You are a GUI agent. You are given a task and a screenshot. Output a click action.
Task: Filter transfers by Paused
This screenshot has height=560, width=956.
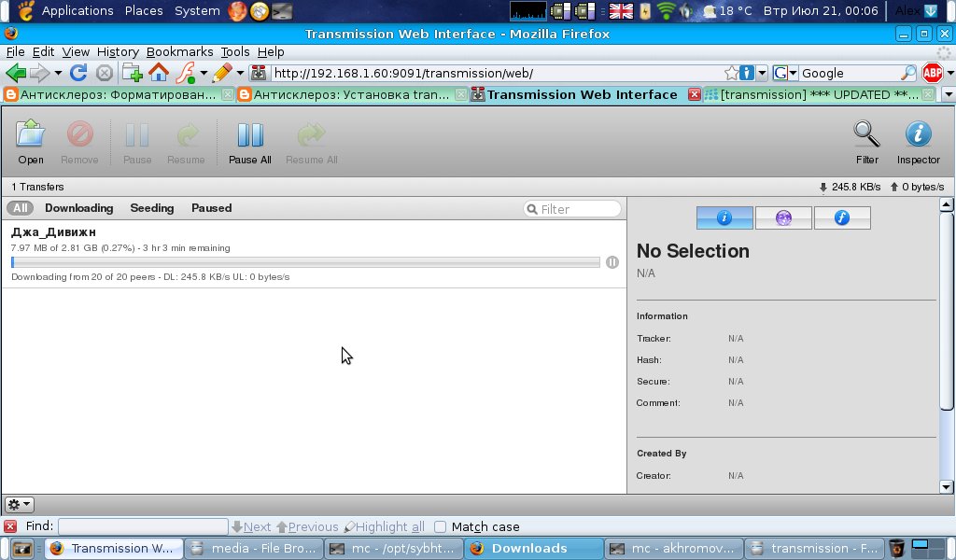pos(212,208)
